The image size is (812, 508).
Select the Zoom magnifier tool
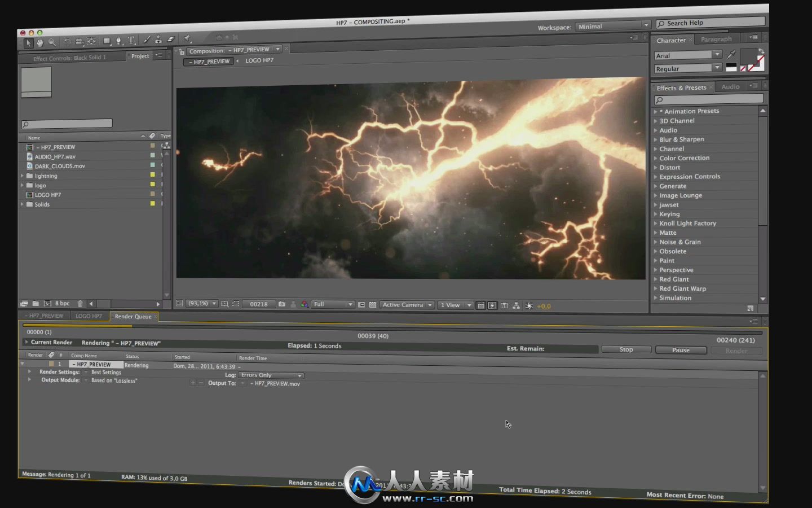(x=52, y=42)
